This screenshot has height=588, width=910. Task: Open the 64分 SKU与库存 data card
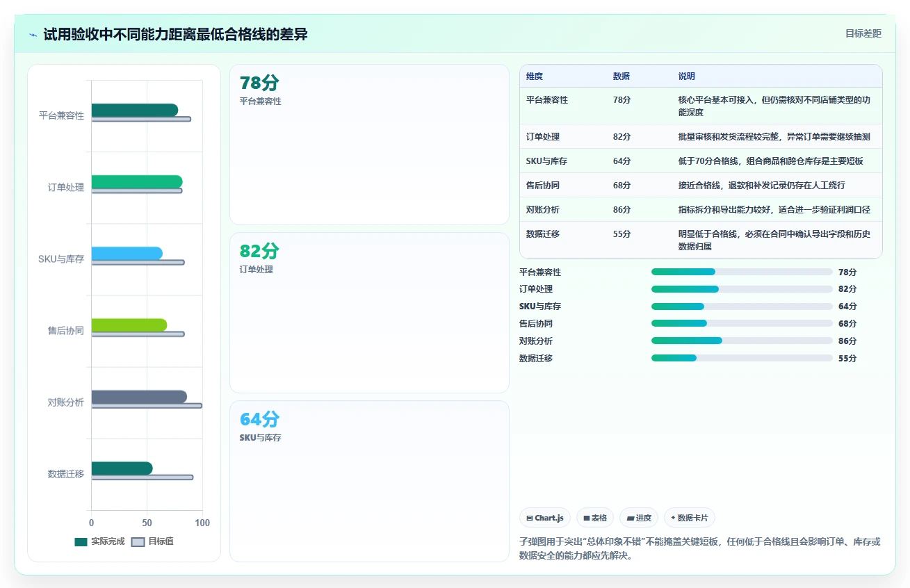(x=369, y=481)
